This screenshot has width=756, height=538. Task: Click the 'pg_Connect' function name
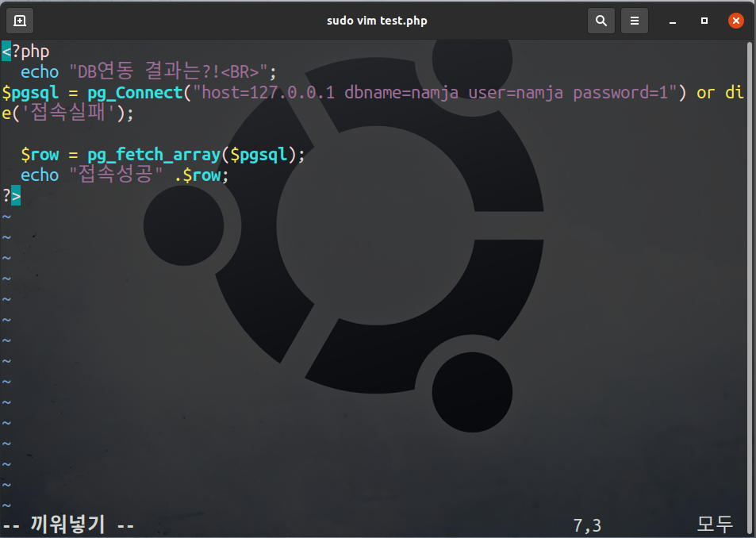click(135, 93)
